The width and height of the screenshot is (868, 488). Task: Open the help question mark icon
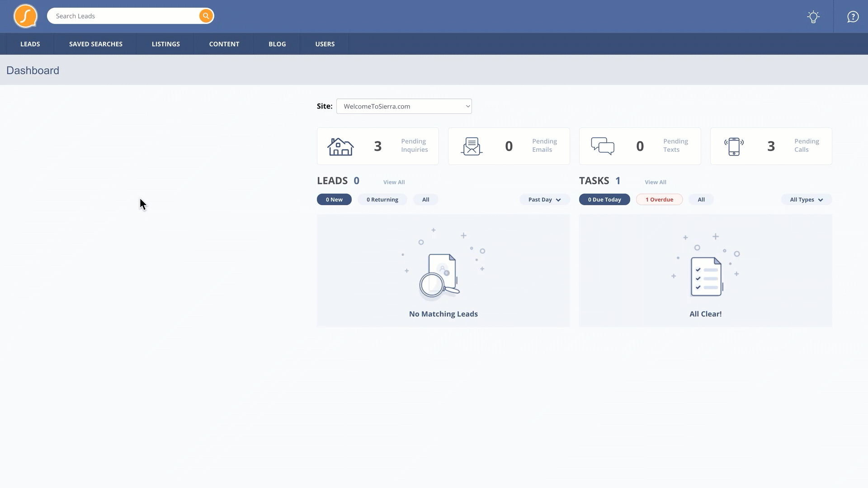(853, 17)
